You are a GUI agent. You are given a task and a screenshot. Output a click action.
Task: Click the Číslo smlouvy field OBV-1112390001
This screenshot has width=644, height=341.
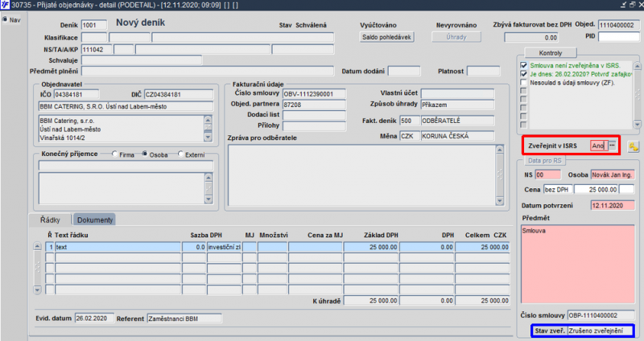point(314,94)
